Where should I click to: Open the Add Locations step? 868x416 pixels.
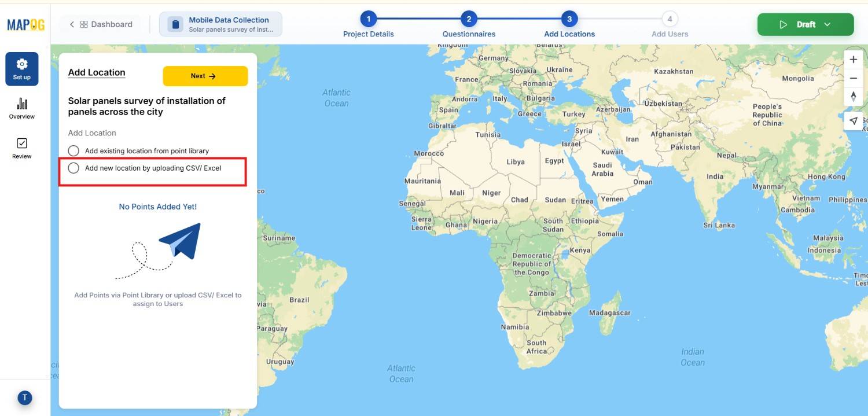pyautogui.click(x=569, y=19)
